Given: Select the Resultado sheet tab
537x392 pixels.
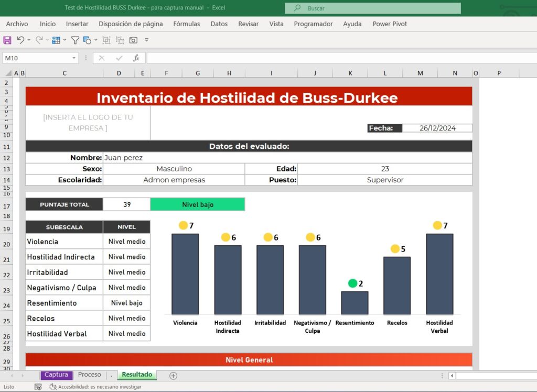Looking at the screenshot, I should tap(137, 375).
